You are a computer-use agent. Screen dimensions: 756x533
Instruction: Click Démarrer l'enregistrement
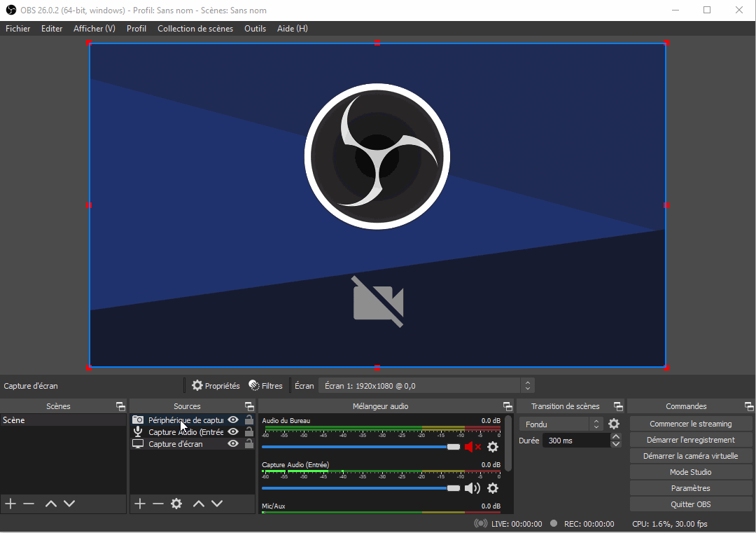click(691, 440)
